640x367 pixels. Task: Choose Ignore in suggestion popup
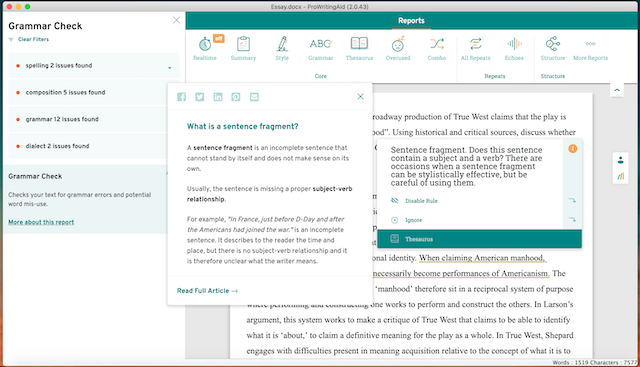[413, 220]
